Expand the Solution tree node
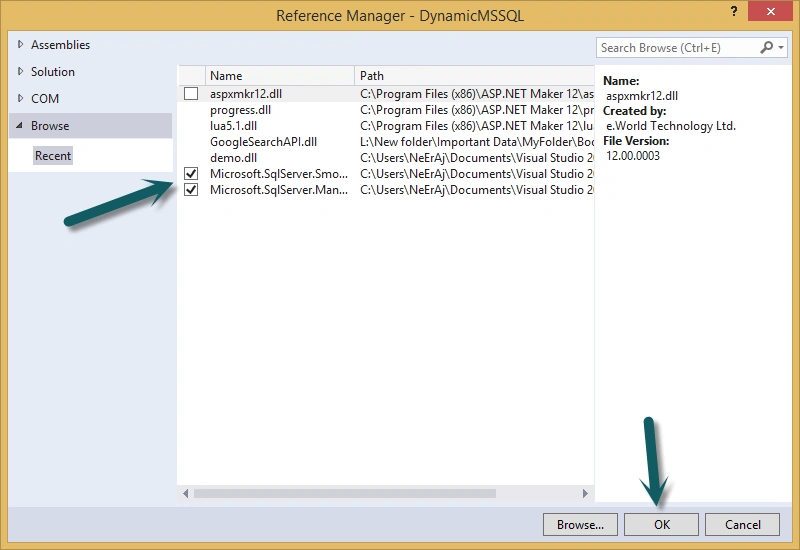 pos(20,71)
